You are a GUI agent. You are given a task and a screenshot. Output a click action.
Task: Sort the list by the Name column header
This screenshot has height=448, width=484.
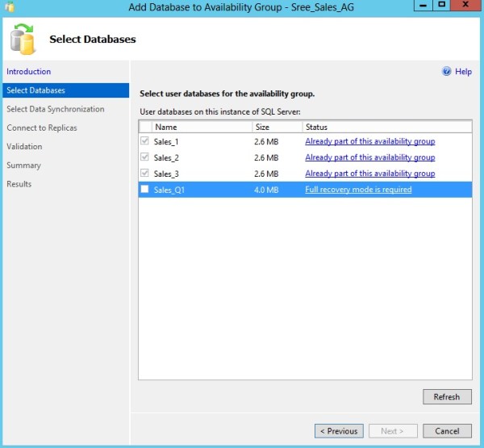tap(202, 127)
